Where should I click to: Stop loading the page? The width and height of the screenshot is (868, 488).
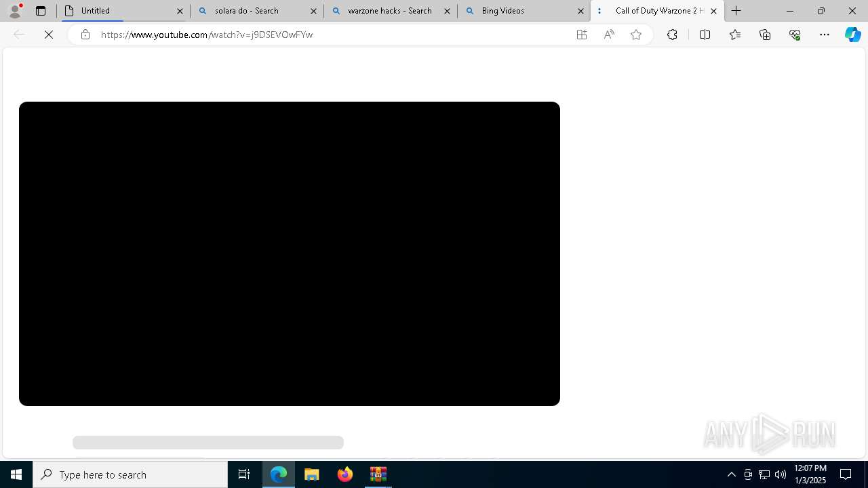[49, 35]
